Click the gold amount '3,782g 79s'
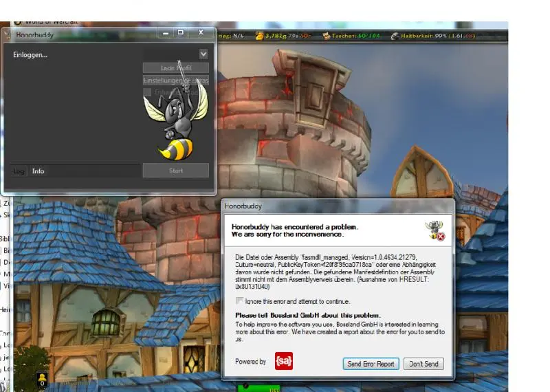Image resolution: width=550 pixels, height=392 pixels. click(x=283, y=36)
